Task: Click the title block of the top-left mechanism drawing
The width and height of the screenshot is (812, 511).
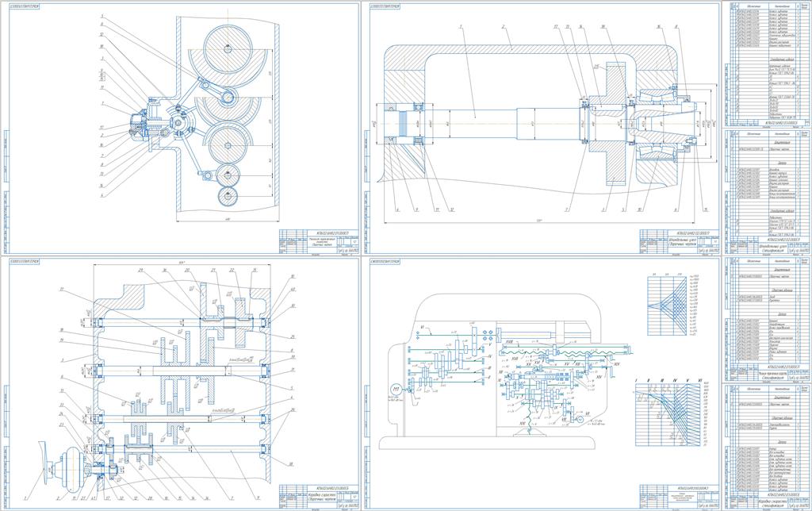Action: tap(319, 241)
